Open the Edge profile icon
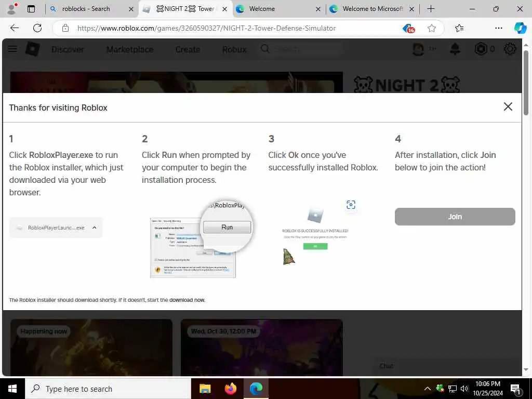The image size is (532, 399). pyautogui.click(x=12, y=9)
